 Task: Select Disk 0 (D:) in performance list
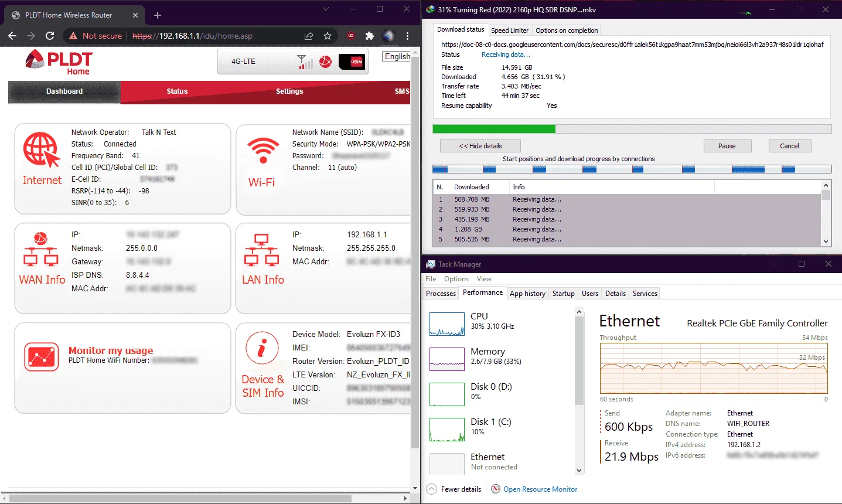[x=502, y=394]
